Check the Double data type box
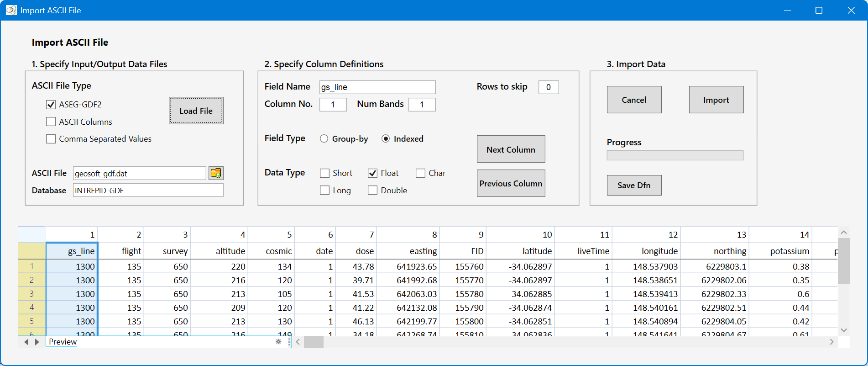 tap(373, 191)
